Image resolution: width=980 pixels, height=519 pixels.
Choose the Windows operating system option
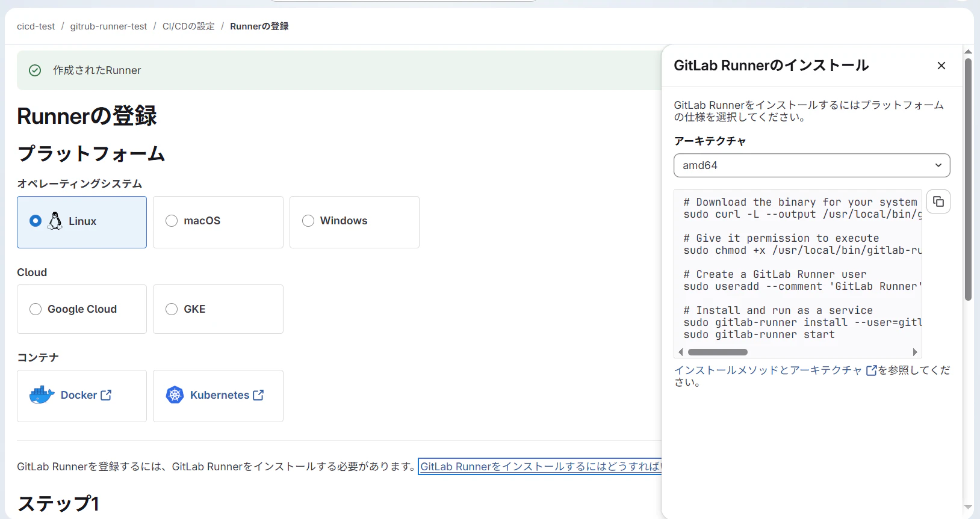tap(355, 222)
